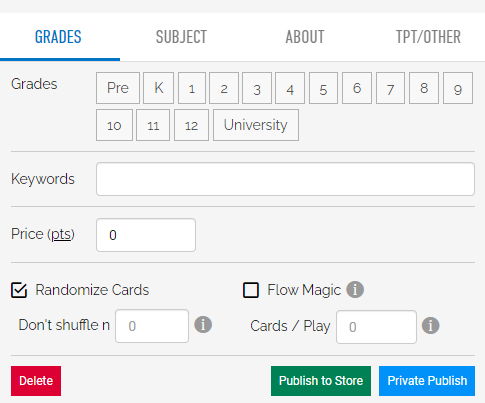Viewport: 485px width, 403px height.
Task: Select grade 10
Action: 114,125
